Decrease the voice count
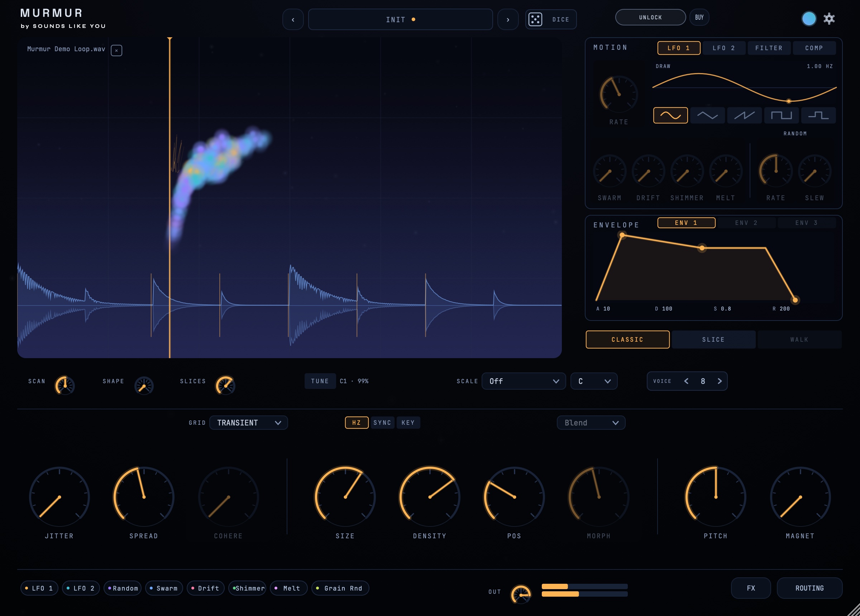This screenshot has height=616, width=860. pos(686,381)
